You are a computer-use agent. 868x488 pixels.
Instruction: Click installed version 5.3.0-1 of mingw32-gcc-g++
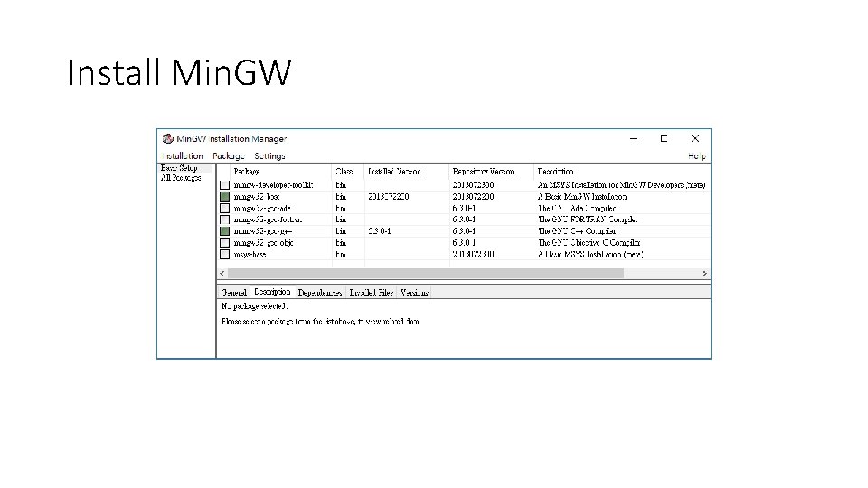[380, 231]
